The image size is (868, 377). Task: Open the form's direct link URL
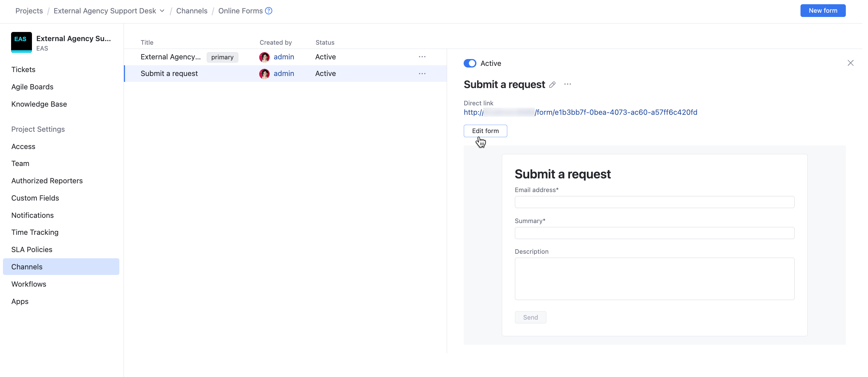tap(580, 112)
